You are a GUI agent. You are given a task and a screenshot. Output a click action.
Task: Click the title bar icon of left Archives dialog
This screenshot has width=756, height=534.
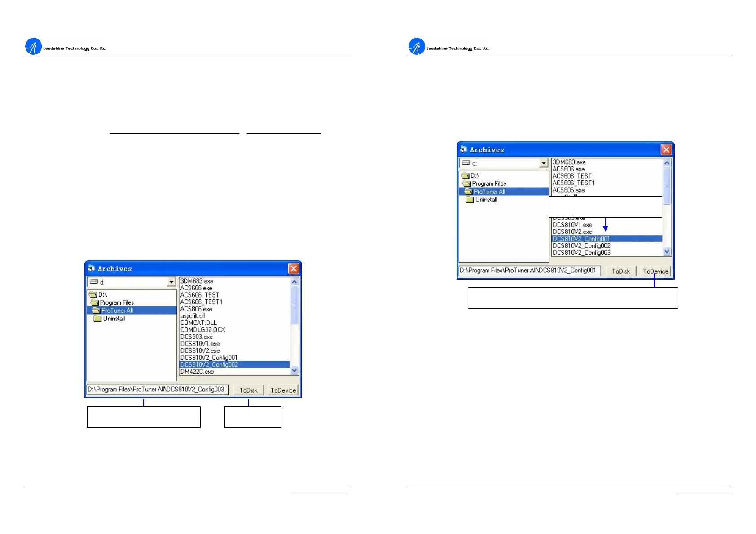pos(91,268)
